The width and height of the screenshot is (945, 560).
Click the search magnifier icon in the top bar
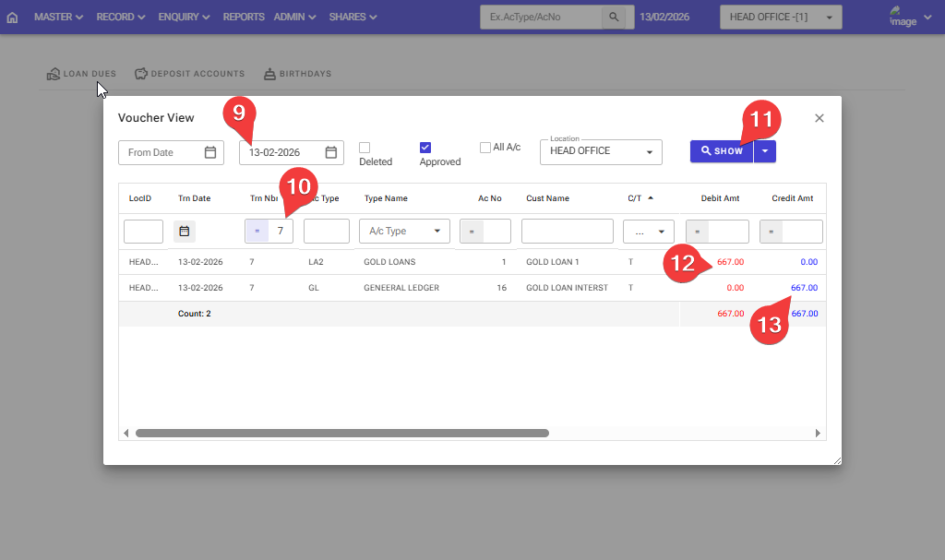tap(613, 18)
